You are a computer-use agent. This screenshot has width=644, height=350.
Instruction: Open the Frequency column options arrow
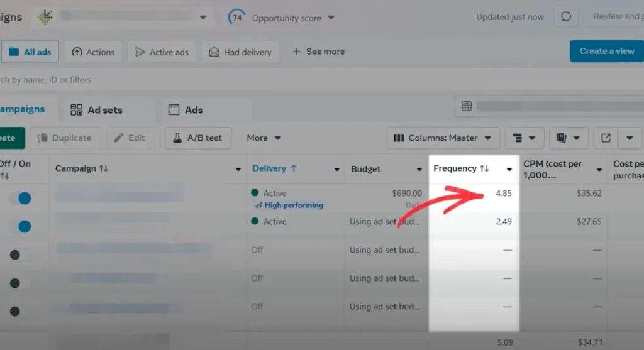tap(509, 169)
